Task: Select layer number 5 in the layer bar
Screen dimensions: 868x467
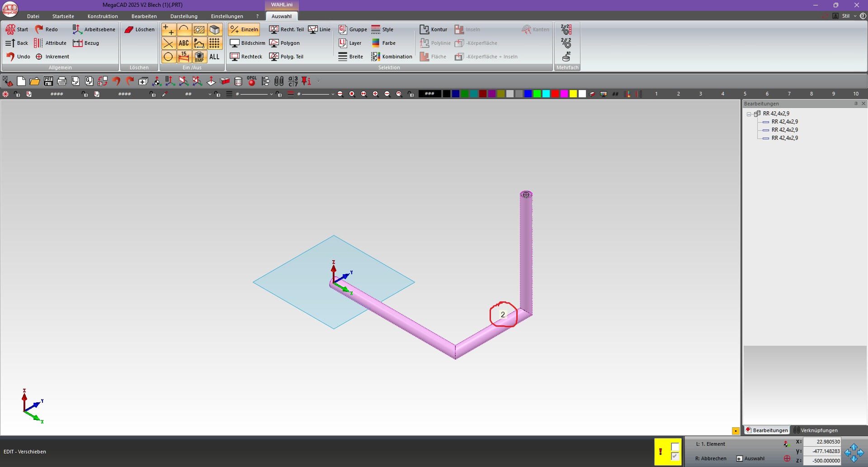Action: click(x=745, y=94)
